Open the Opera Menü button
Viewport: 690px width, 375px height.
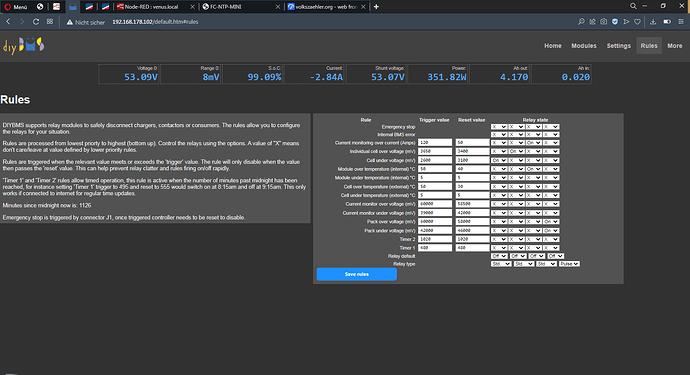16,7
